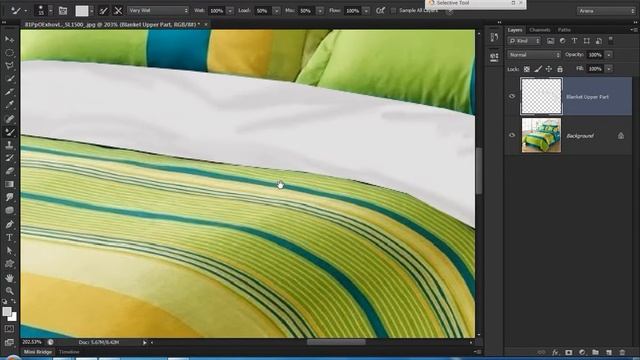Open the Normal blend mode dropdown
The width and height of the screenshot is (640, 360).
(534, 55)
